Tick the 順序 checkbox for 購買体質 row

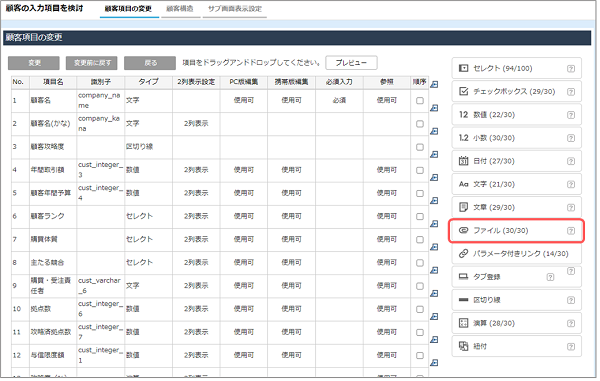(420, 239)
